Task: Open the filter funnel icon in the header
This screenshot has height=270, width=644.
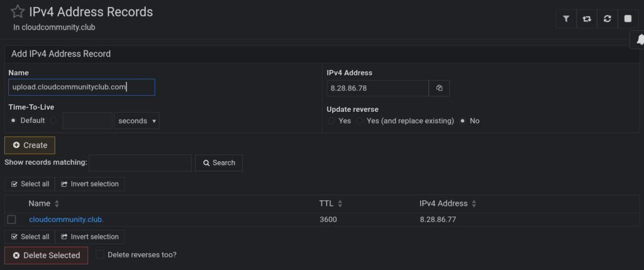Action: point(566,19)
